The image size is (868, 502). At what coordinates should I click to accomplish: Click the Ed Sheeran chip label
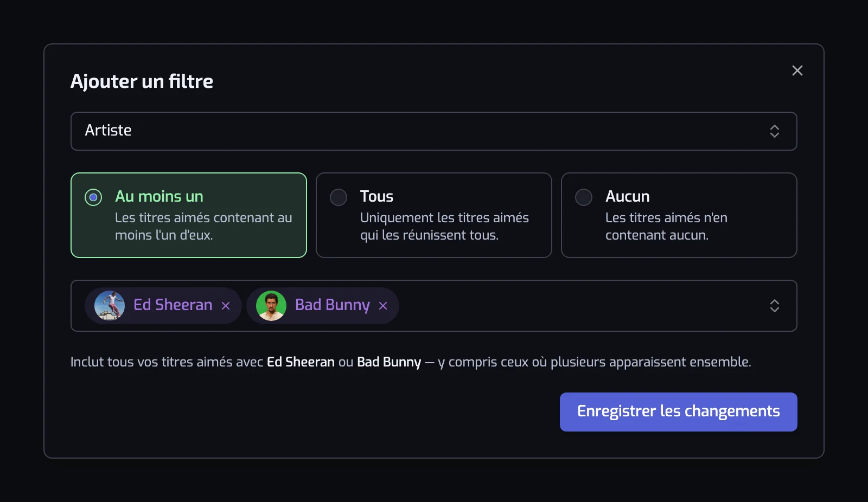click(173, 305)
